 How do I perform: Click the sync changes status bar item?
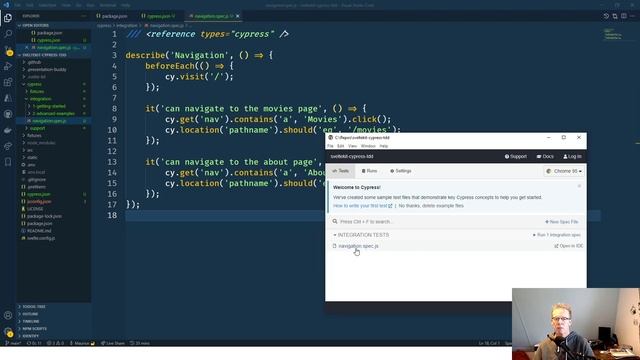34,343
